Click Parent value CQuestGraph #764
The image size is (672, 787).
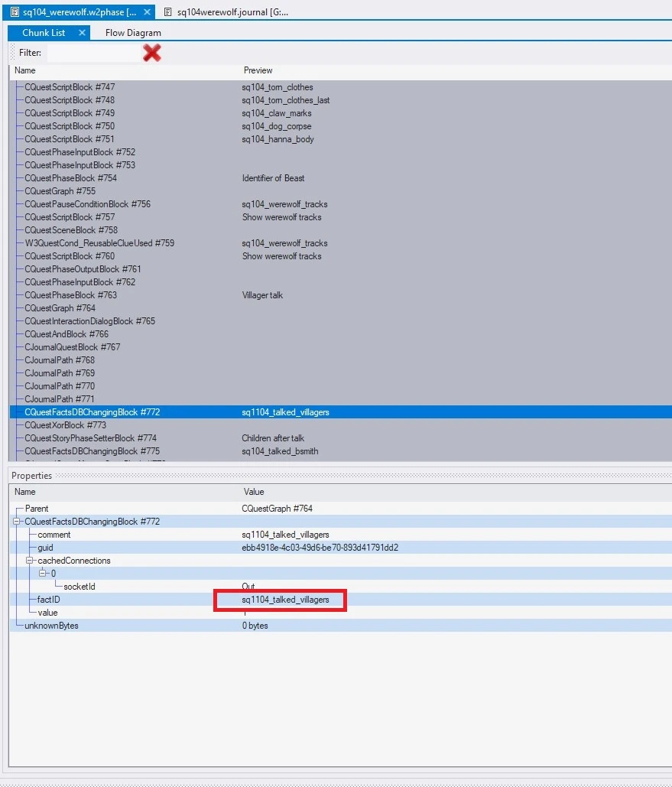[277, 509]
